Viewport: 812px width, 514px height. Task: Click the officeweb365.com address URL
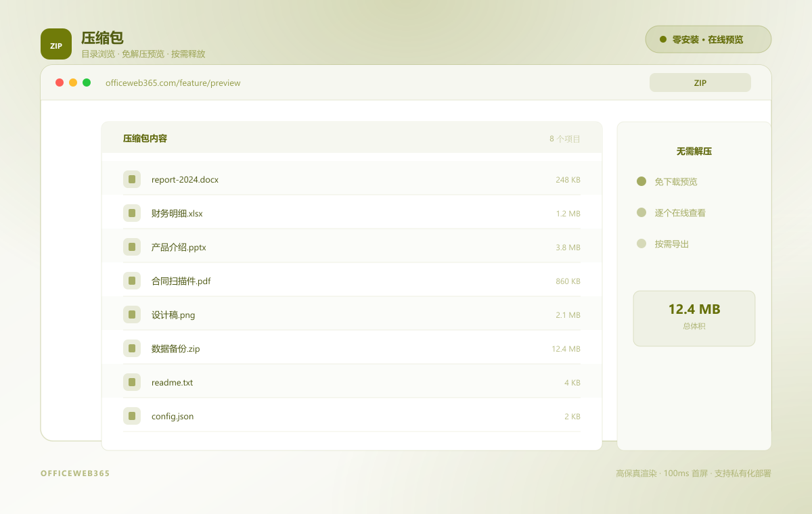173,83
